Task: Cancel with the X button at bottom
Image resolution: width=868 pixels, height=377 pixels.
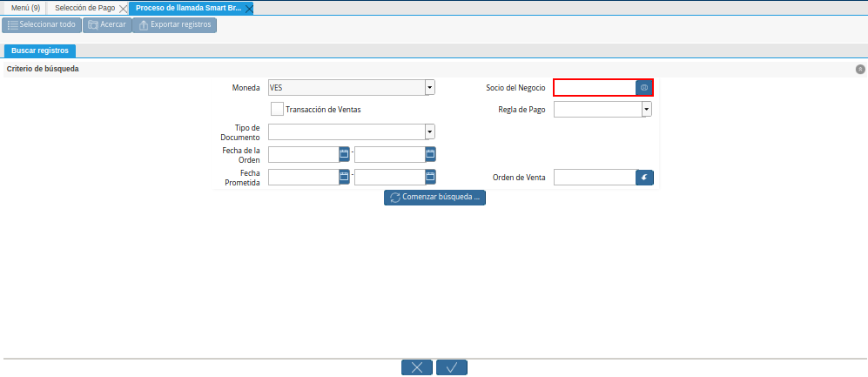Action: pos(417,367)
